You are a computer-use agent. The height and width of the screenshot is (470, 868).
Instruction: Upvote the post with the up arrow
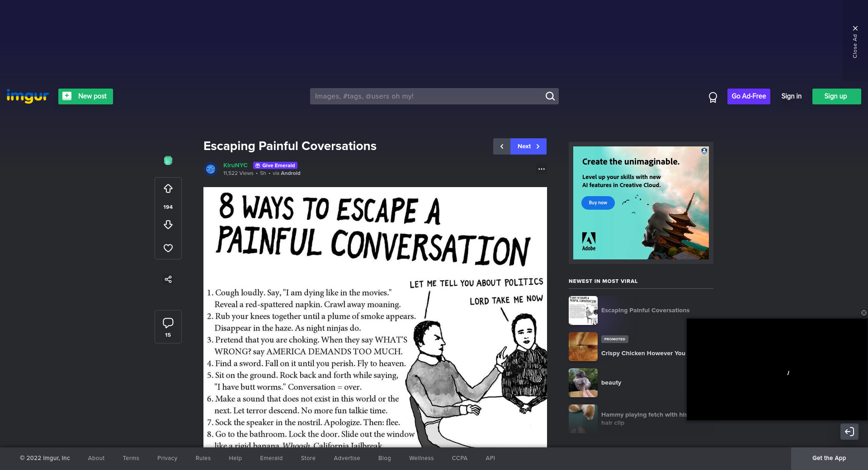tap(168, 189)
